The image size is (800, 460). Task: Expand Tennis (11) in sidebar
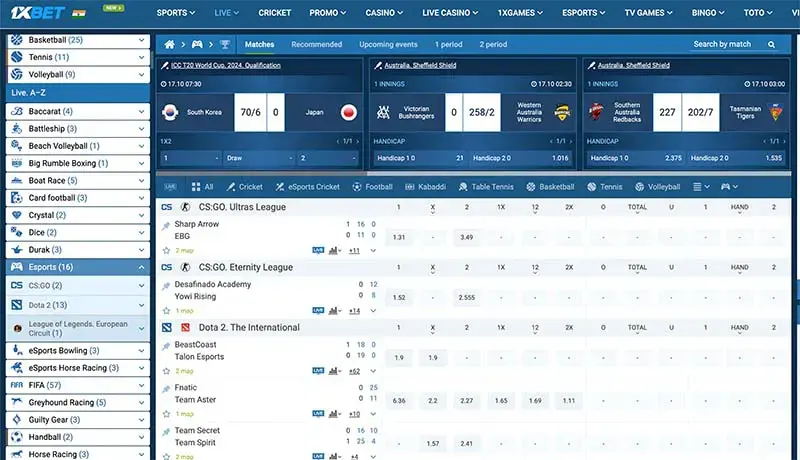coord(141,57)
